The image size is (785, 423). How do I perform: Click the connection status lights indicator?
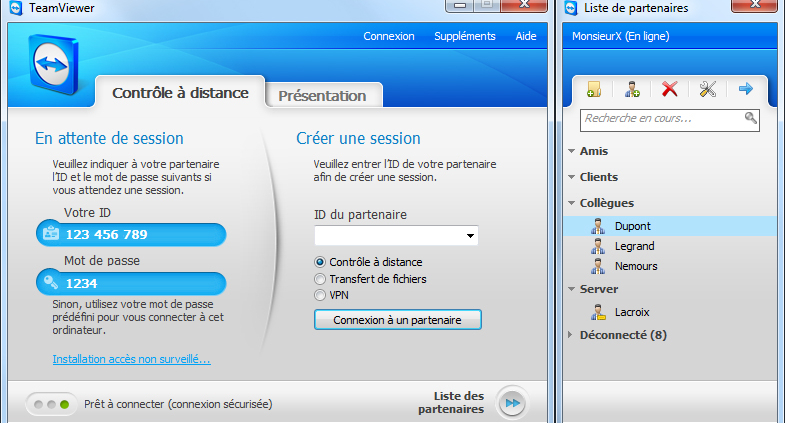click(x=51, y=404)
